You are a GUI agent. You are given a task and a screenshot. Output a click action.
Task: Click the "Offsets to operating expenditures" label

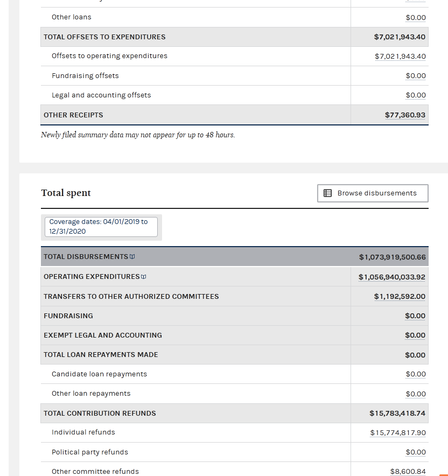(109, 56)
